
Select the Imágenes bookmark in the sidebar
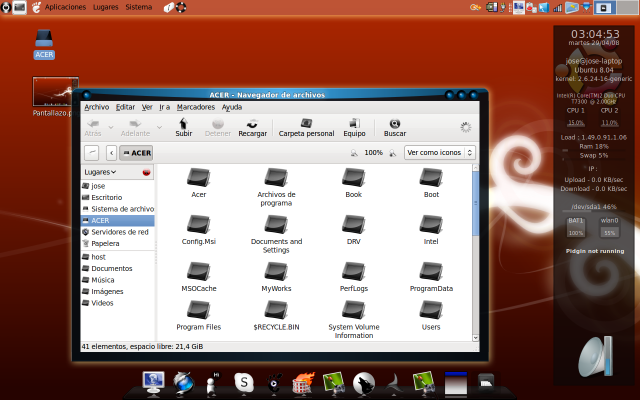[118, 291]
